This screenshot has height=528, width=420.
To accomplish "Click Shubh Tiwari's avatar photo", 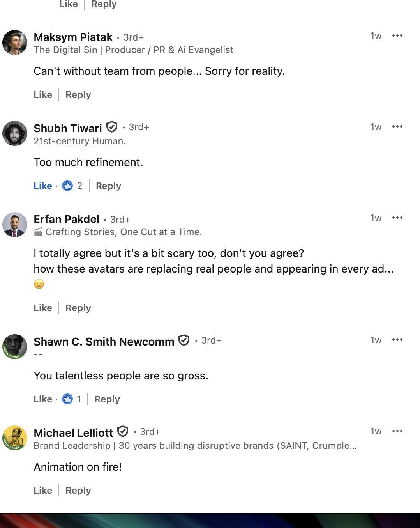I will coord(15,133).
